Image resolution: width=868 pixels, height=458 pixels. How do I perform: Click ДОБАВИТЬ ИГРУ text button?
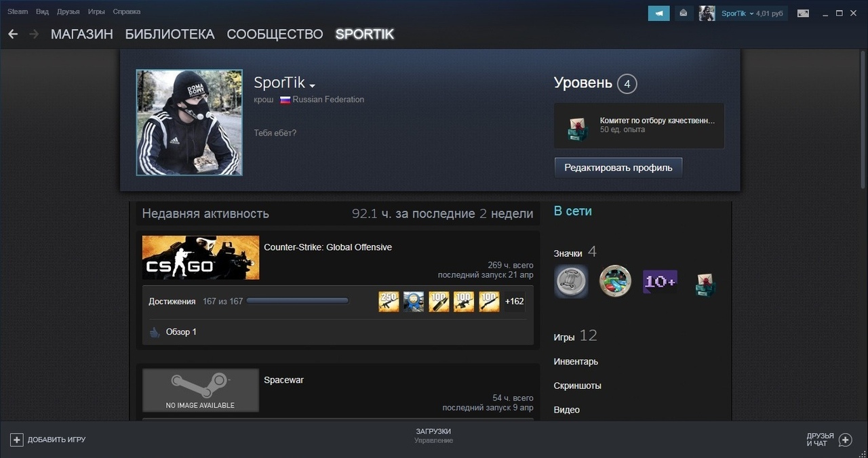(56, 440)
